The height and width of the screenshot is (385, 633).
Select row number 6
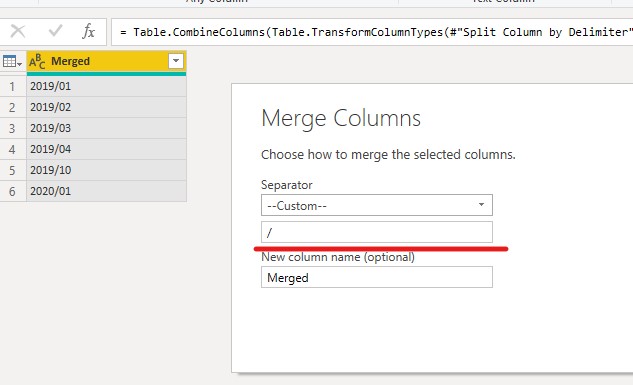pyautogui.click(x=13, y=191)
